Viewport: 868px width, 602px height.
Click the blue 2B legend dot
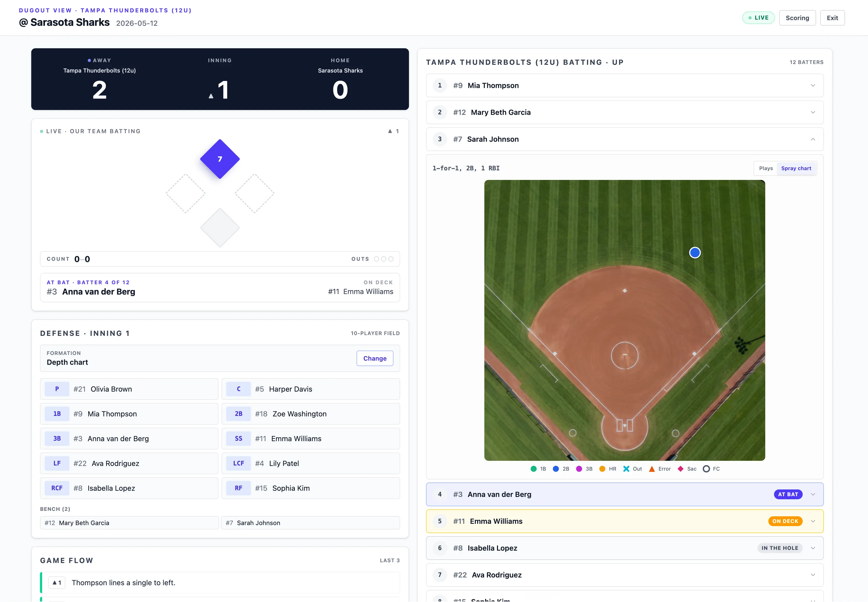(x=556, y=469)
